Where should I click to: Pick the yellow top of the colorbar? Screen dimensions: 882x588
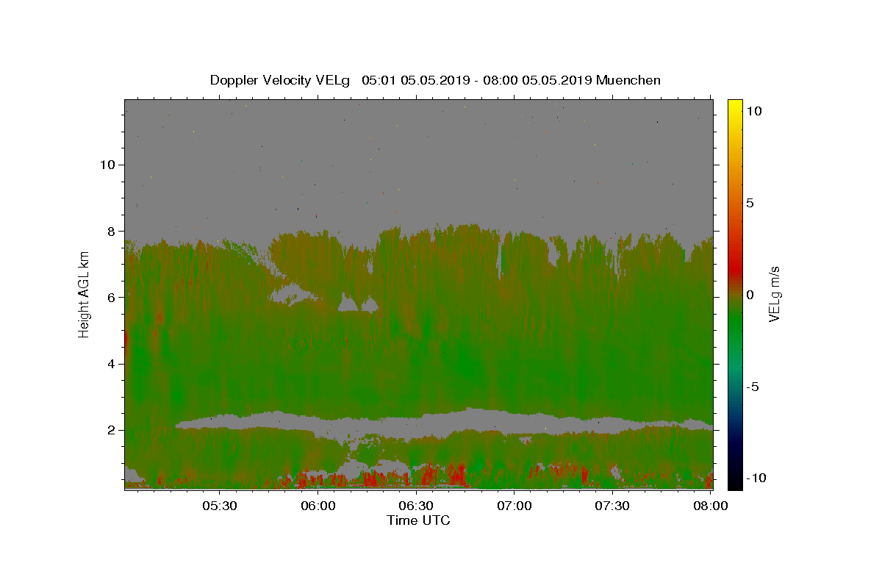(734, 104)
